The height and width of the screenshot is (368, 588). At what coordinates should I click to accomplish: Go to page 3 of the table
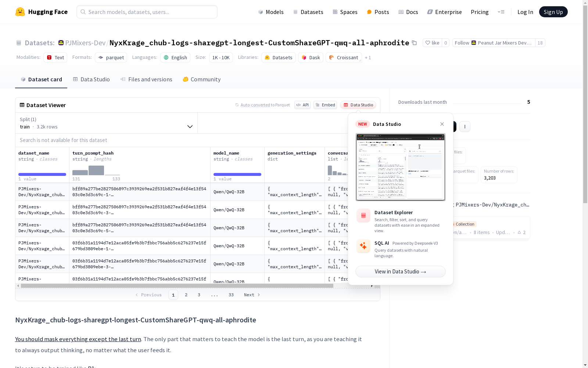199,295
